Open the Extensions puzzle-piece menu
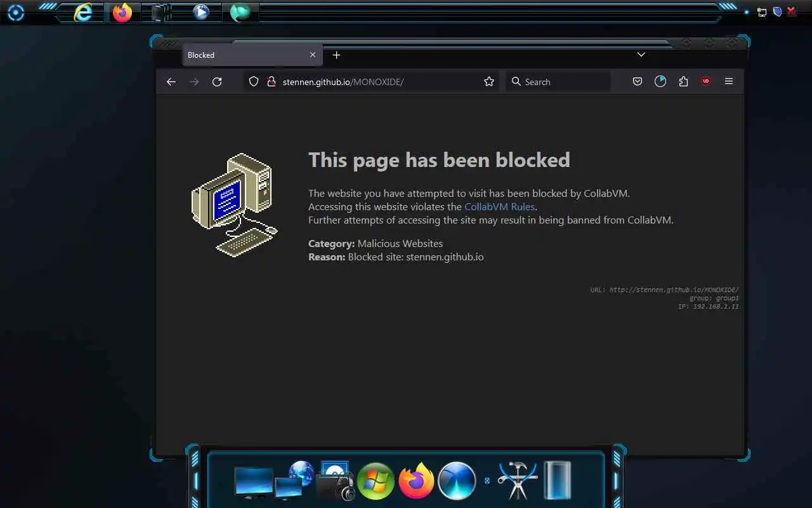 click(683, 82)
